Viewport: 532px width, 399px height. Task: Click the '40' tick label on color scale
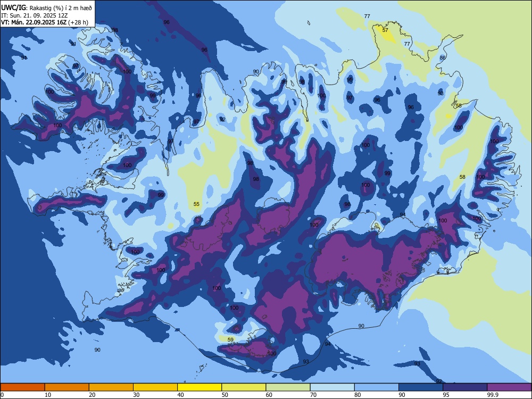click(x=180, y=395)
